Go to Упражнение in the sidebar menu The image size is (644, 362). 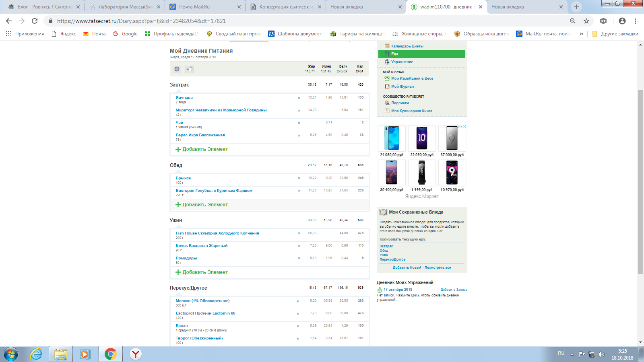coord(402,62)
